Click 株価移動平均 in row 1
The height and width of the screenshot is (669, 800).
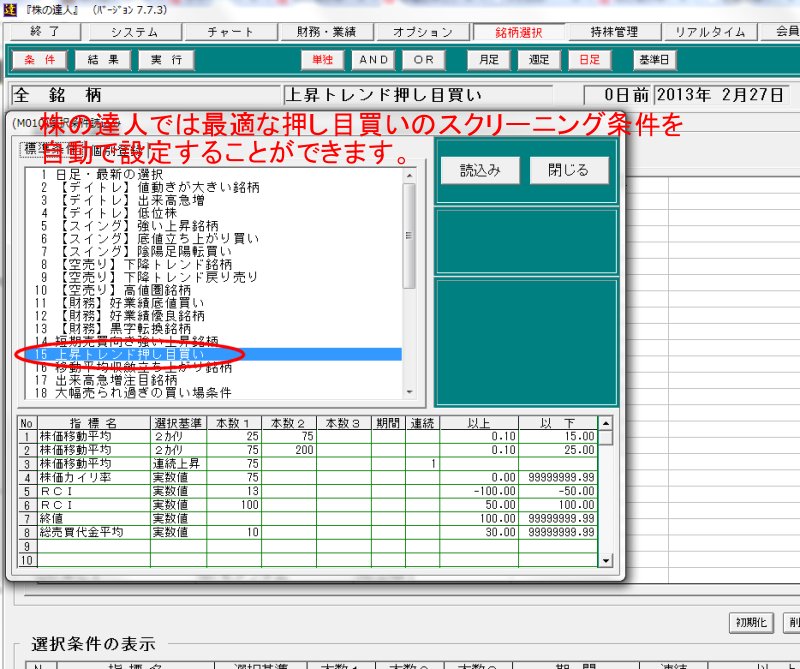(94, 436)
